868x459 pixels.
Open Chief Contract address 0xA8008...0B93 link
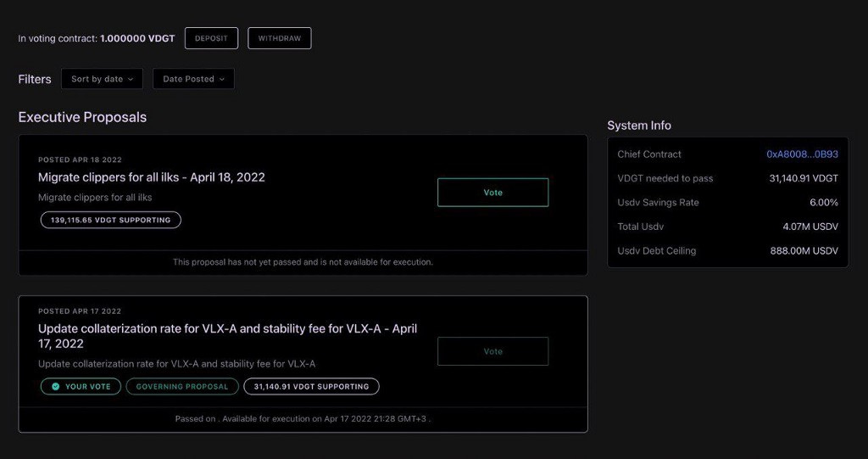point(802,154)
